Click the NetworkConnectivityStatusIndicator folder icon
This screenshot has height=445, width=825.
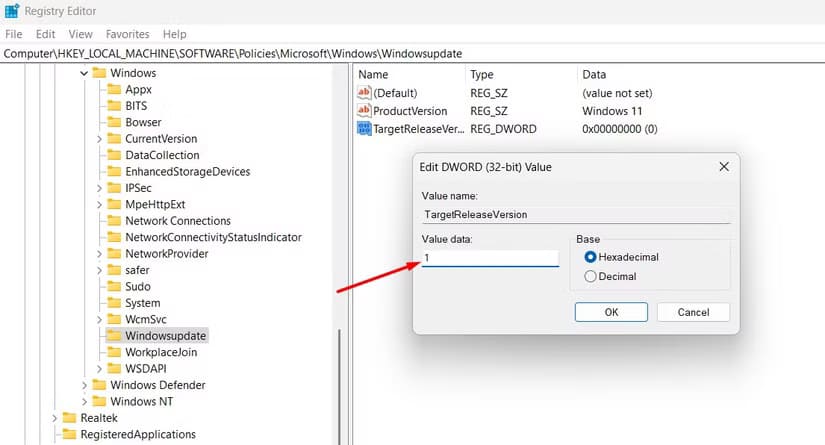click(114, 237)
